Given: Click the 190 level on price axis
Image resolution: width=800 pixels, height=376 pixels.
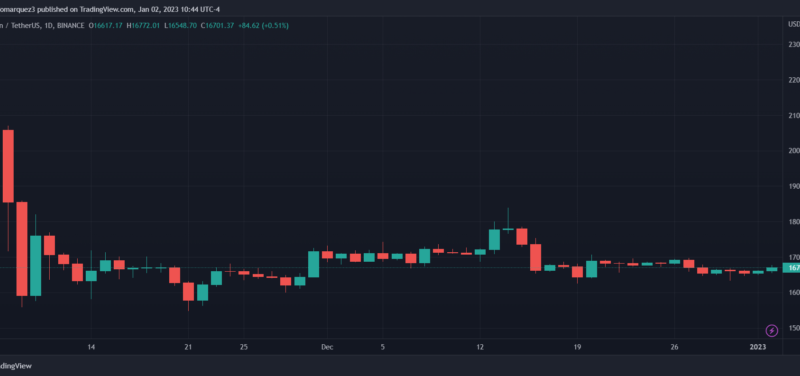Looking at the screenshot, I should (794, 186).
